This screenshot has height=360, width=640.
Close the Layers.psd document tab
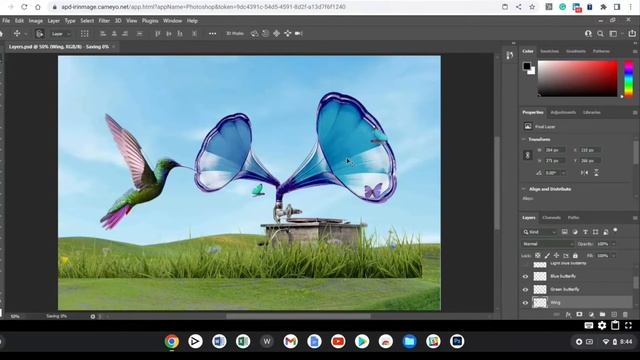[x=114, y=47]
